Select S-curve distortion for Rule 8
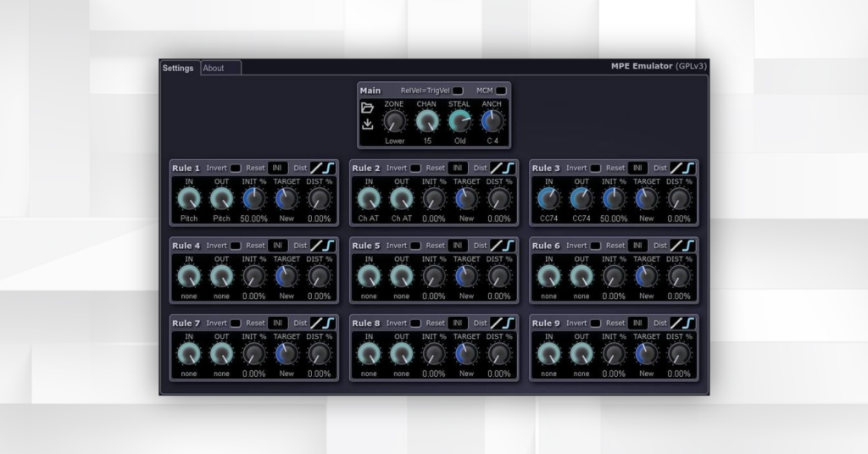868x454 pixels. (509, 323)
